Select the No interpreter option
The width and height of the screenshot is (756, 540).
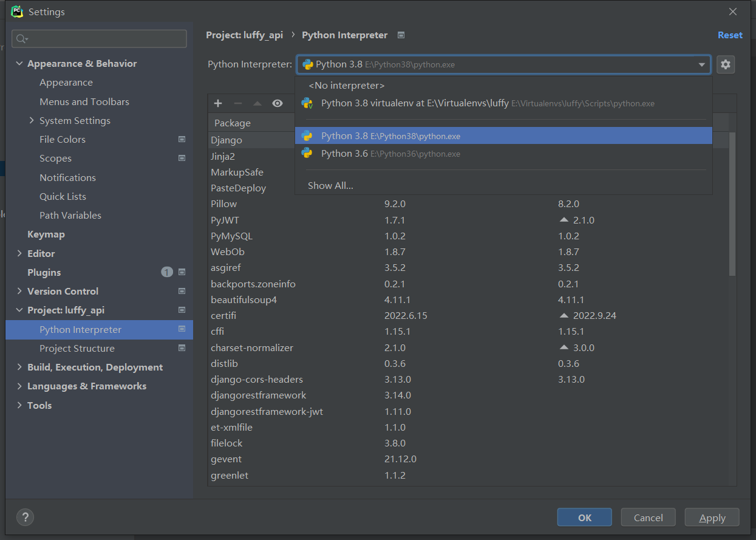(x=346, y=86)
